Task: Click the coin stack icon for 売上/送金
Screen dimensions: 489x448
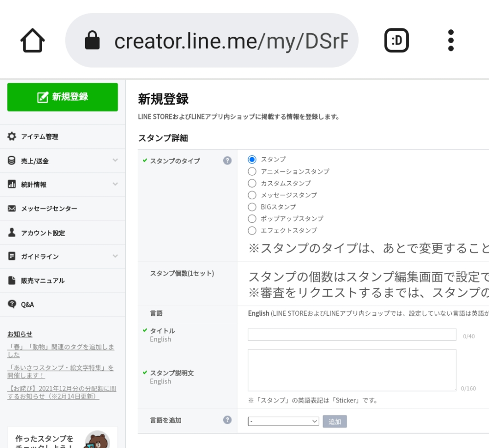Action: (x=12, y=161)
